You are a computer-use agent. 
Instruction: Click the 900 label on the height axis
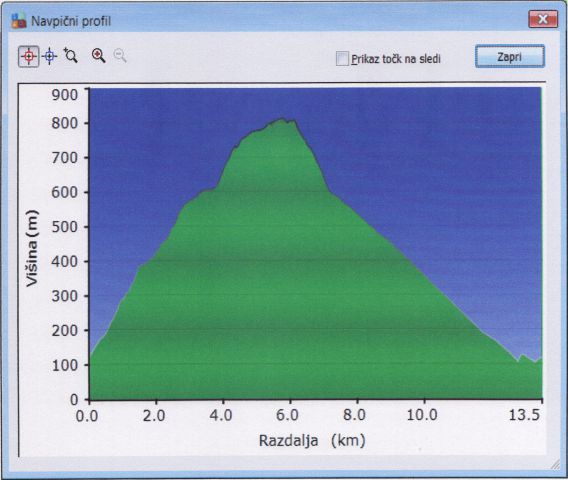click(64, 95)
